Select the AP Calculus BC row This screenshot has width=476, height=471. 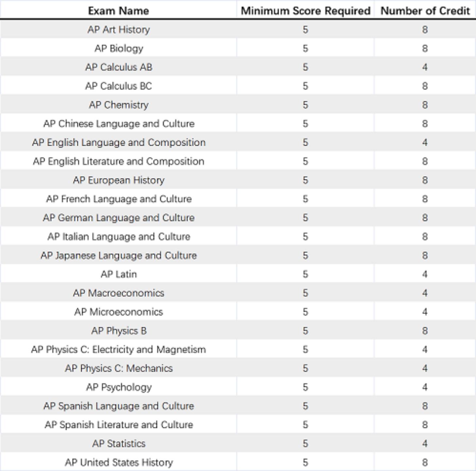tap(119, 86)
